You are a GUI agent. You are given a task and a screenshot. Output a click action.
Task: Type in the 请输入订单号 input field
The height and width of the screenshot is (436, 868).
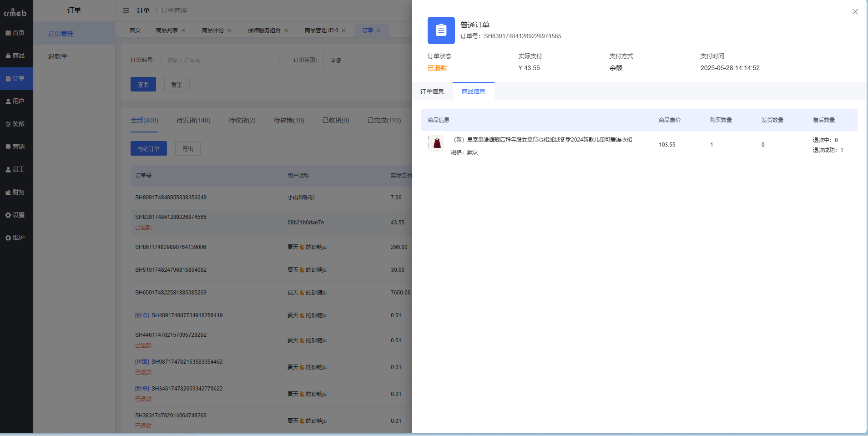point(220,60)
